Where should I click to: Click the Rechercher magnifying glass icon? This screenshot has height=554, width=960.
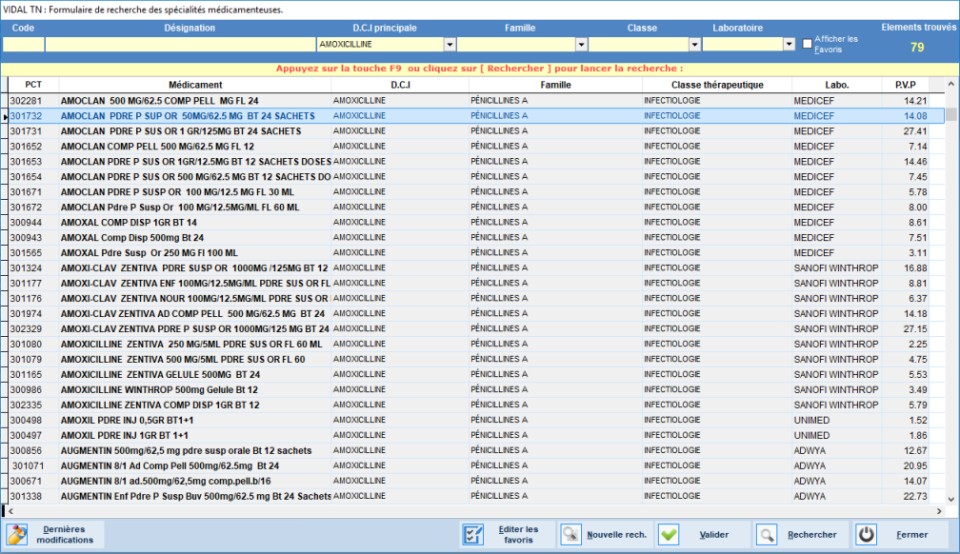point(767,534)
